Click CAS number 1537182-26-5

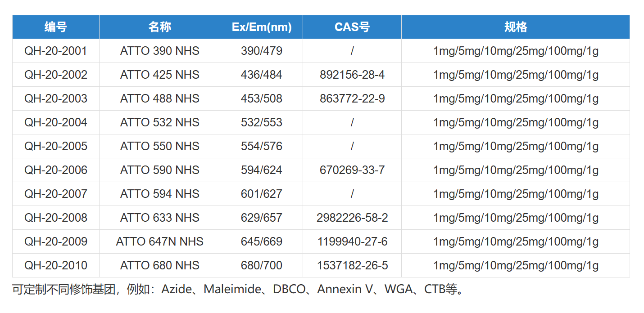click(352, 265)
